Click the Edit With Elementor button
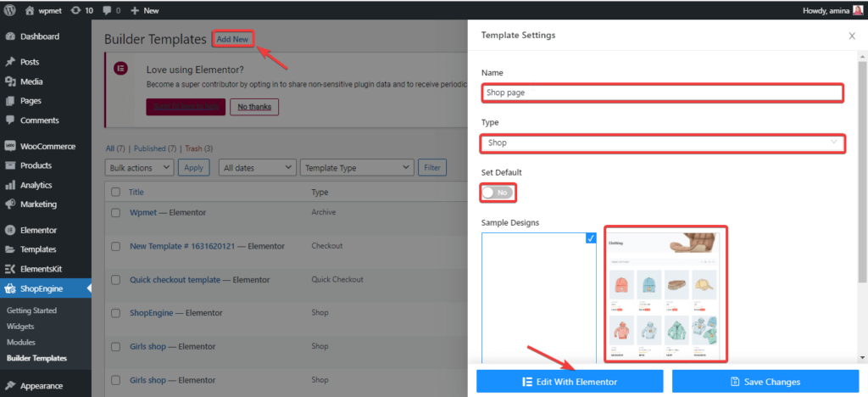Viewport: 868px width, 397px height. (570, 382)
